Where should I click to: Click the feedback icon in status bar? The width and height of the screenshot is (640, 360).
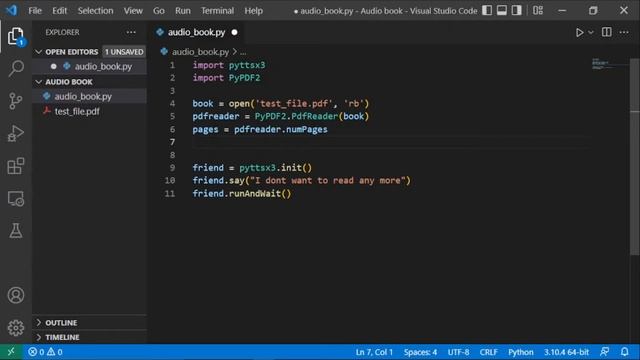[x=605, y=352]
